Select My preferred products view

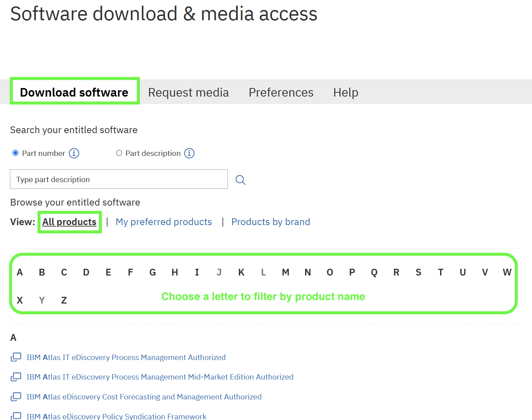point(164,222)
